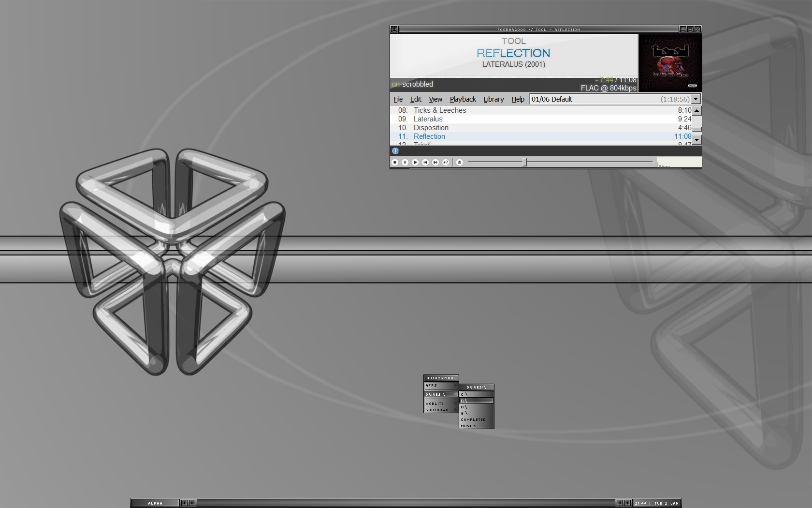Open the Edit menu
The width and height of the screenshot is (812, 508).
pyautogui.click(x=416, y=99)
